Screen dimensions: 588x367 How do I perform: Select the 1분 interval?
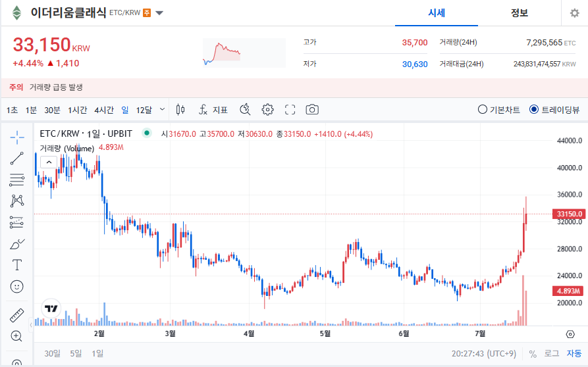pyautogui.click(x=31, y=110)
